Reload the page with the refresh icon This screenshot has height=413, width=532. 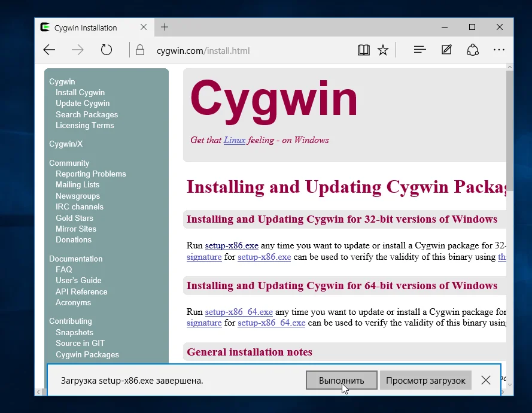(106, 50)
